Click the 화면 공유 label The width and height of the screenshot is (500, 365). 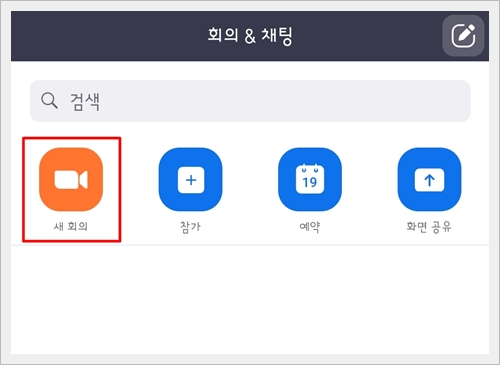pos(429,227)
